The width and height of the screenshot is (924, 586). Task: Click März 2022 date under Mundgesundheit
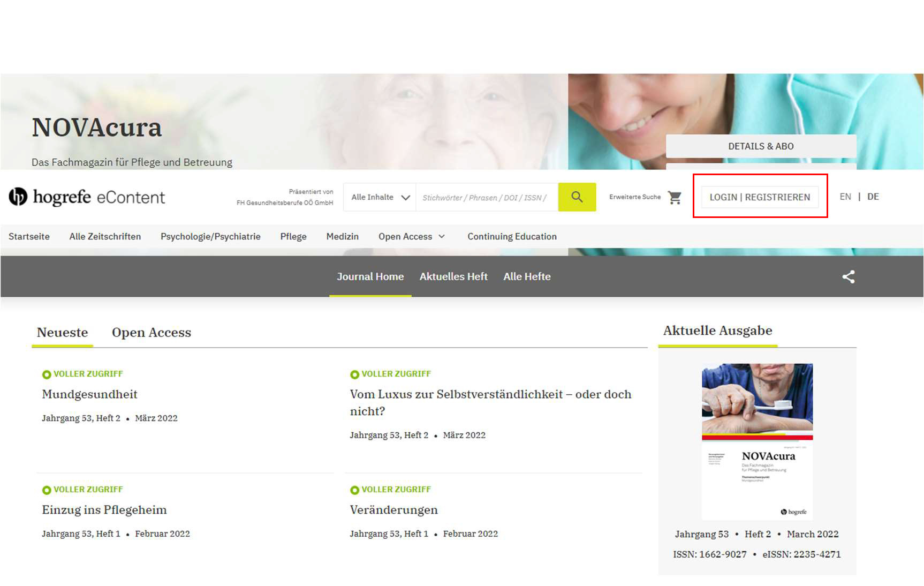click(x=156, y=418)
